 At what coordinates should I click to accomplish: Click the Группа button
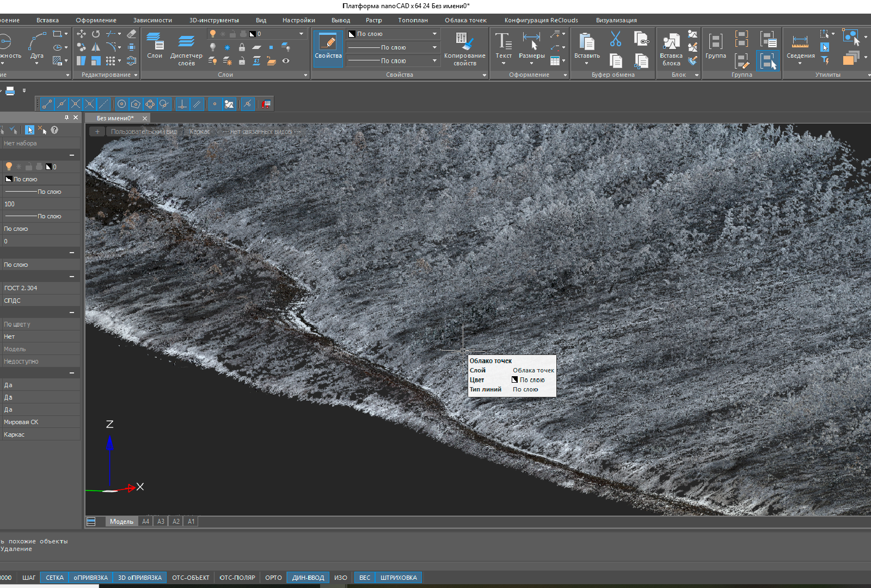coord(715,44)
